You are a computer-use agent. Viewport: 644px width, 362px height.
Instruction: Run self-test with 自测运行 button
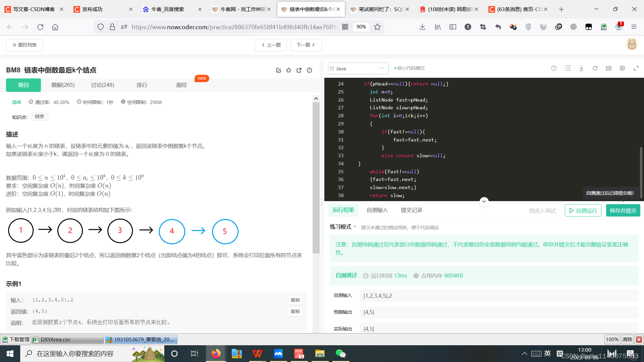pyautogui.click(x=583, y=210)
